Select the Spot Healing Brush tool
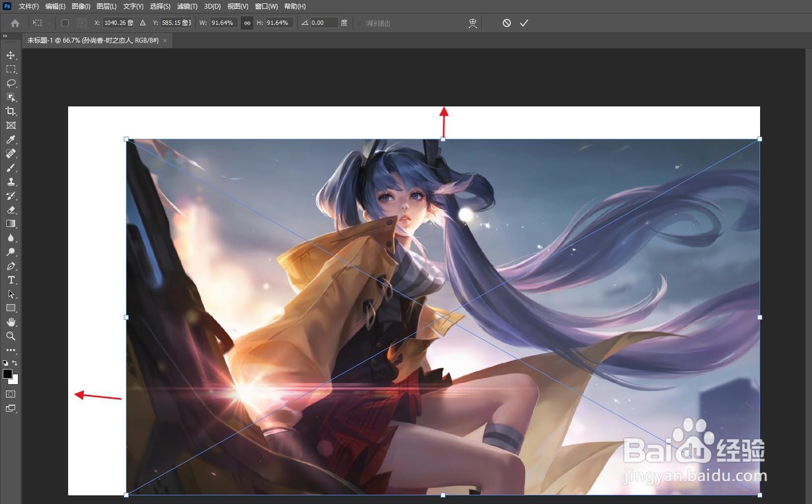 tap(10, 153)
